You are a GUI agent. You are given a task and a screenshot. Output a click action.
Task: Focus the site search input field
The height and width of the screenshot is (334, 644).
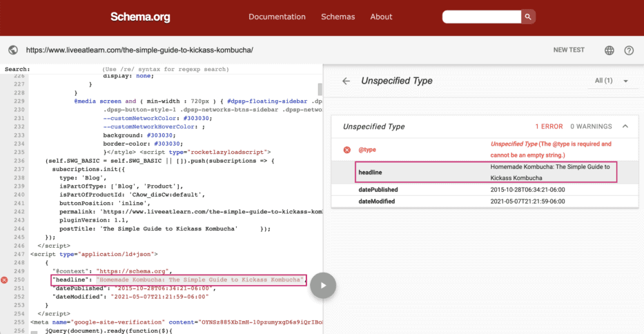click(x=482, y=17)
